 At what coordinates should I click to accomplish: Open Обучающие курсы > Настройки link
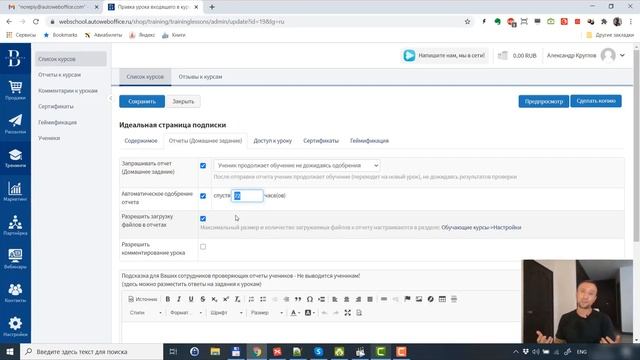(x=481, y=227)
